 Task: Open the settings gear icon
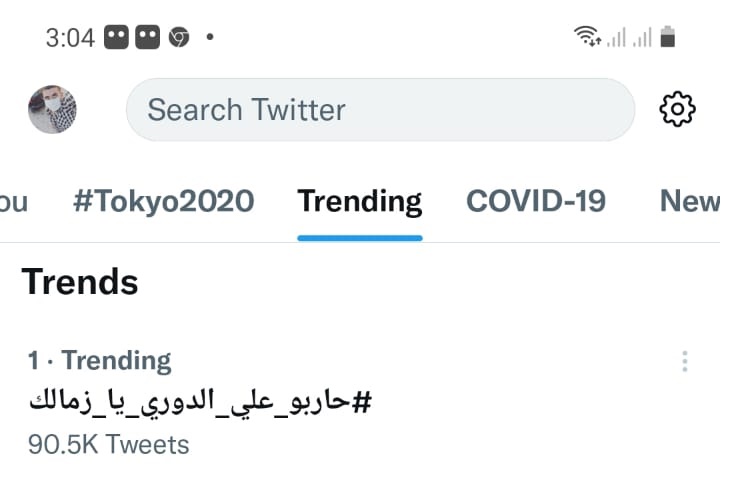[x=677, y=109]
